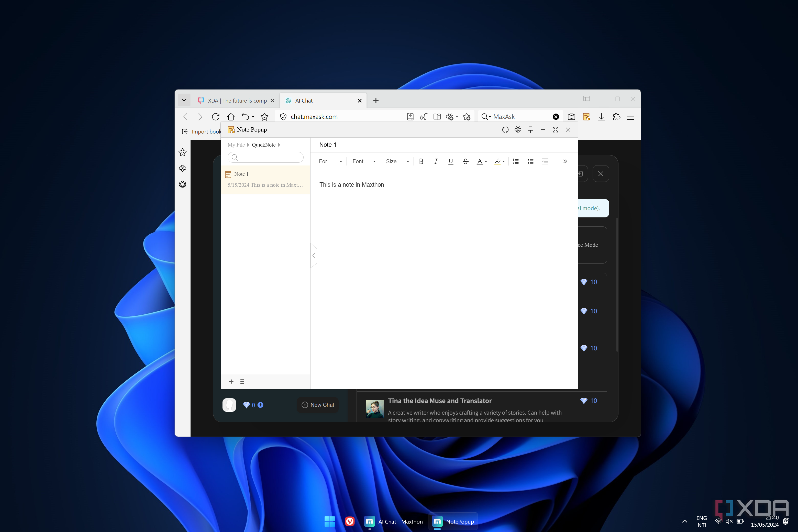798x532 pixels.
Task: Expand the Note Popup to full screen
Action: coord(556,130)
